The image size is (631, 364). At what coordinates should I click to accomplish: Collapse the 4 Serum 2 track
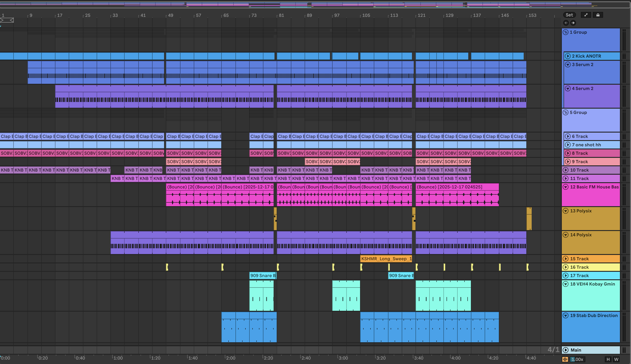pyautogui.click(x=568, y=89)
